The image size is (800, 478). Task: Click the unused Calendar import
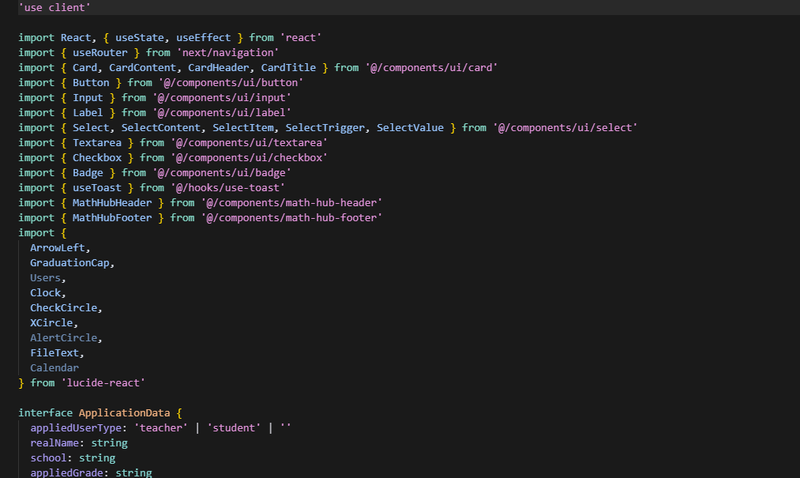pos(55,368)
